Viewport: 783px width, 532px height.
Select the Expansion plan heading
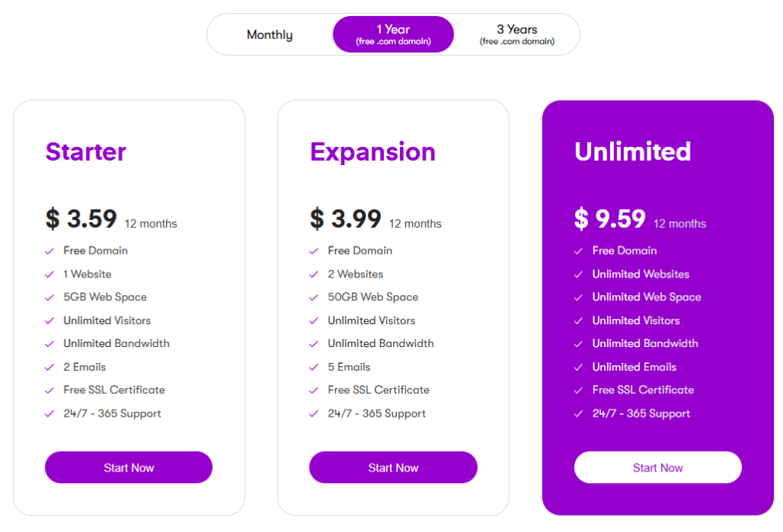[372, 151]
